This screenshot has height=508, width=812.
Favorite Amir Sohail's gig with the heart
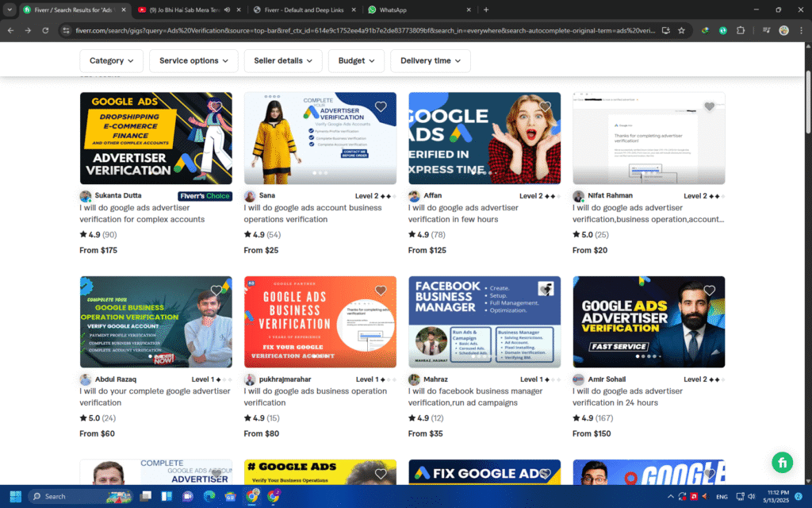pyautogui.click(x=709, y=291)
